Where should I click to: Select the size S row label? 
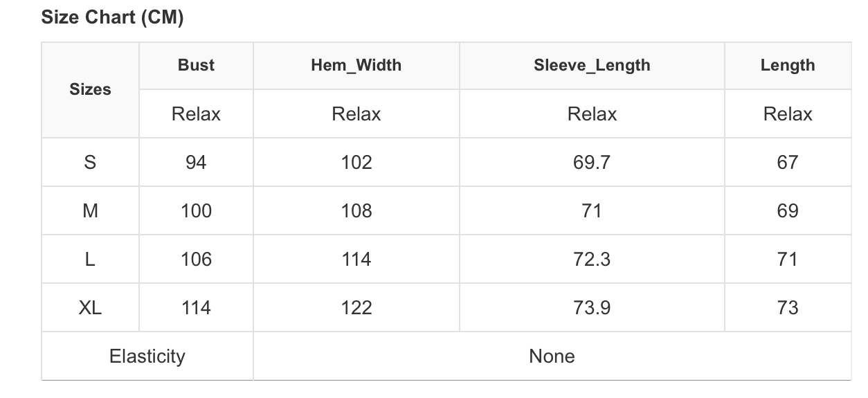point(90,162)
